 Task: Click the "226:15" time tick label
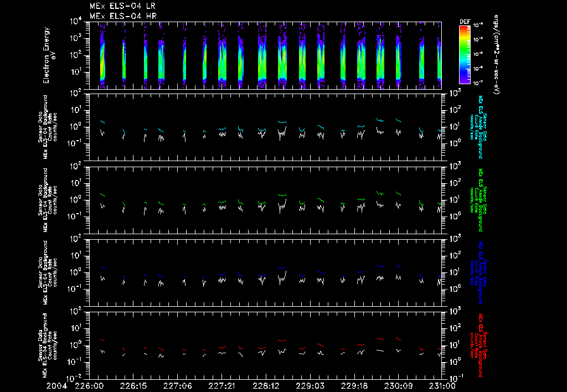tap(133, 386)
